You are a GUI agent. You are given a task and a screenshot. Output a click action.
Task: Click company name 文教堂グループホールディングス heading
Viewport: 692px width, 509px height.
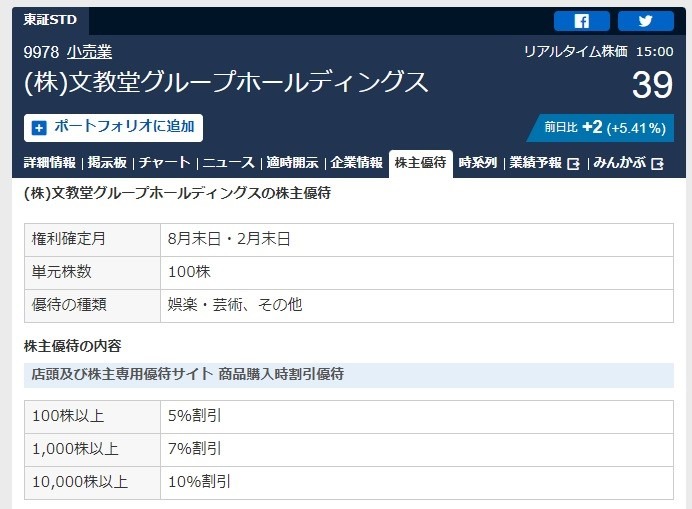(226, 82)
